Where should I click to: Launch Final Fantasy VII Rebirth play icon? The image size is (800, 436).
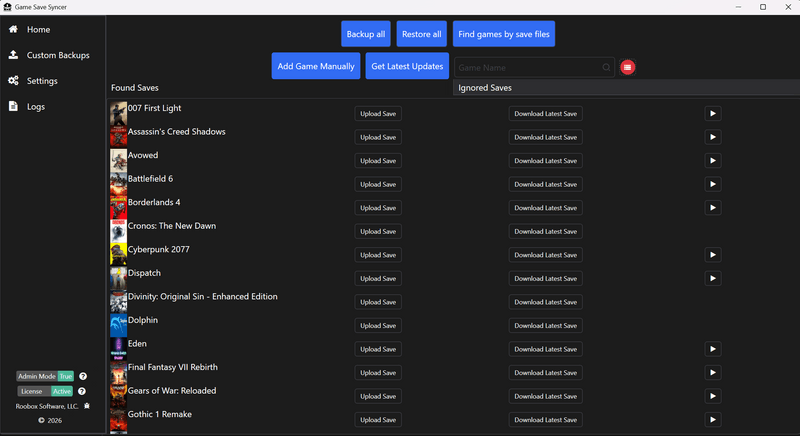[x=713, y=373]
